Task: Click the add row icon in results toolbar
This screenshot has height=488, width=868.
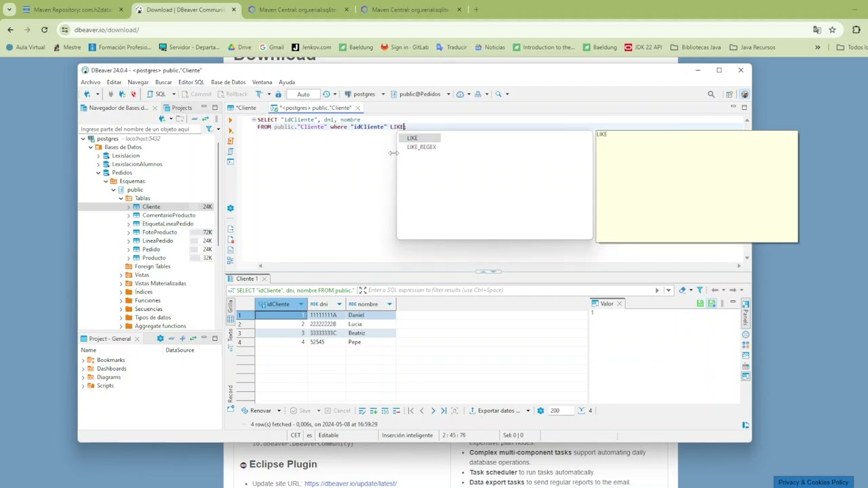Action: coord(374,411)
